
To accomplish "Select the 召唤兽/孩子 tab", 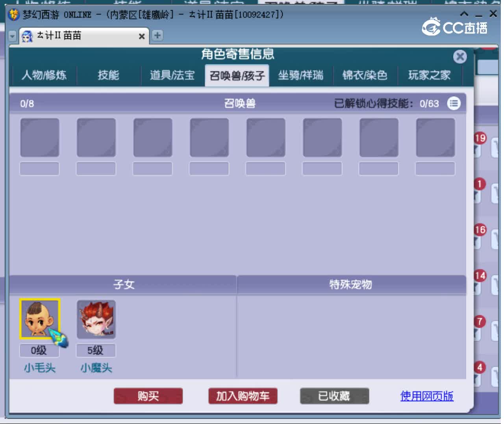I will point(237,75).
